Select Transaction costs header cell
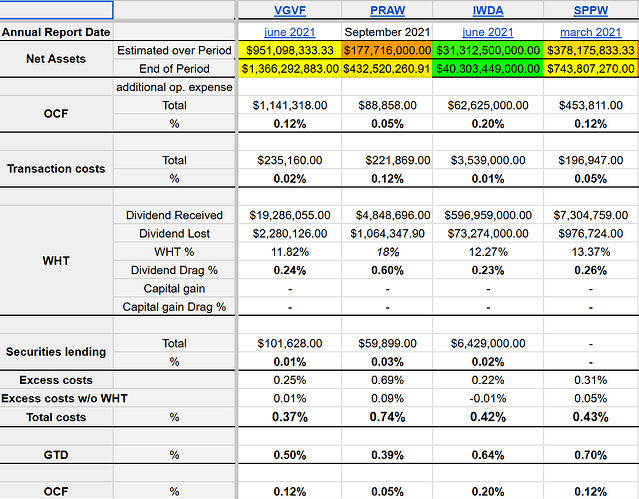Screen dimensions: 639x499 56,169
